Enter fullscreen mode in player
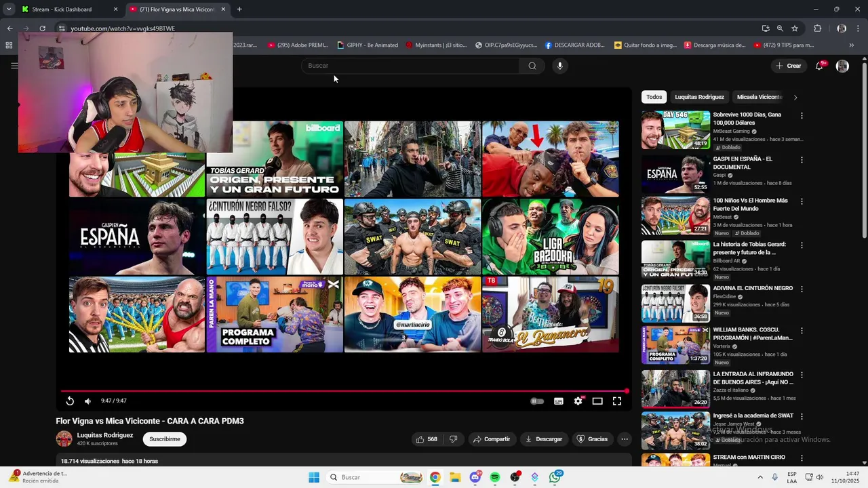 pos(617,401)
